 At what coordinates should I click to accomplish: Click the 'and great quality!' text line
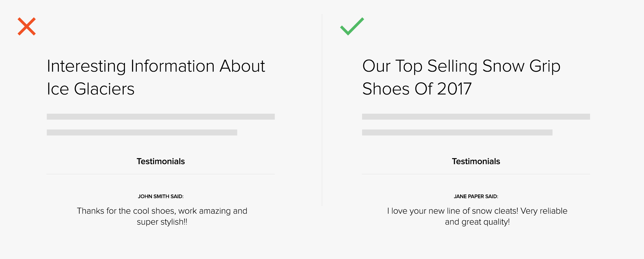477,222
